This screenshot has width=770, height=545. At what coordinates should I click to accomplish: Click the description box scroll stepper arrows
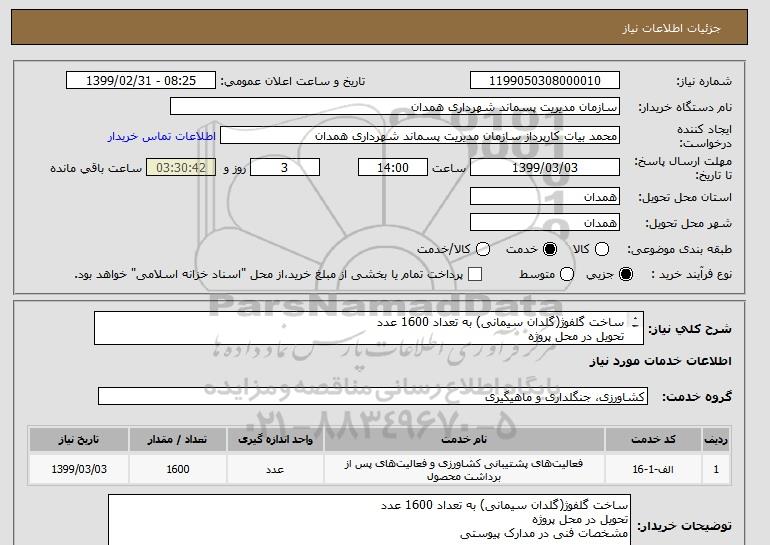pos(635,322)
